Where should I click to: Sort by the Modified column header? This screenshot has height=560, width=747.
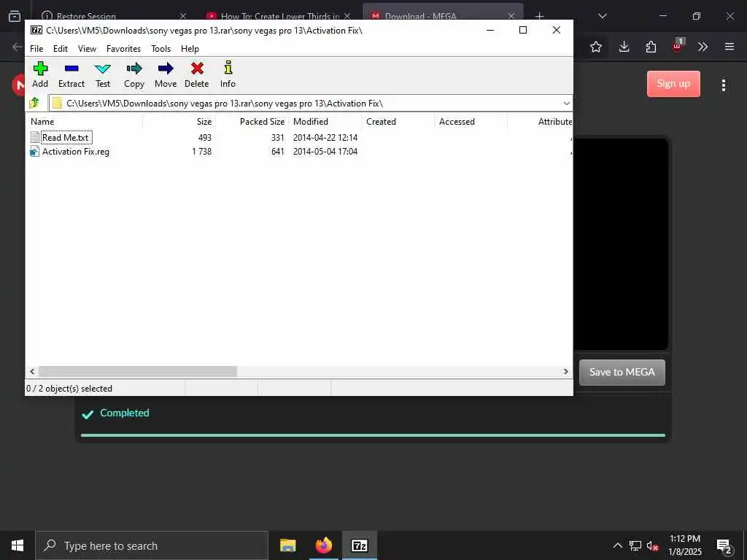(325, 122)
